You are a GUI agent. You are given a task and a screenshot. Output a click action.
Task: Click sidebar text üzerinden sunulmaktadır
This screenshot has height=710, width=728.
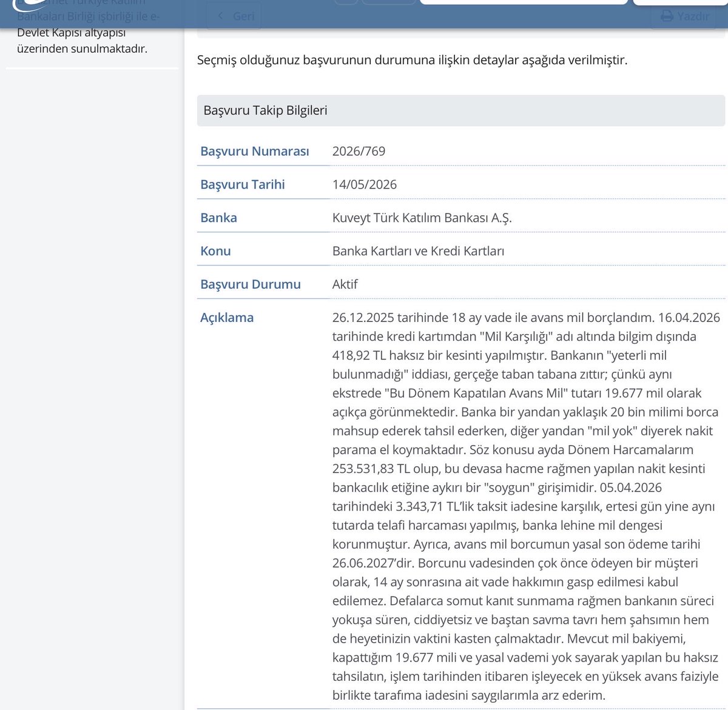pyautogui.click(x=82, y=49)
